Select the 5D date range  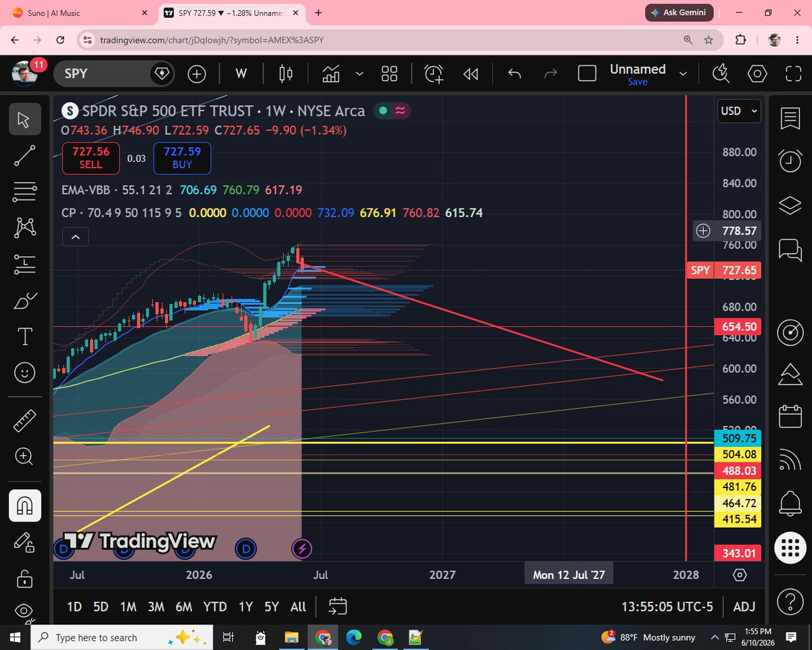[101, 607]
